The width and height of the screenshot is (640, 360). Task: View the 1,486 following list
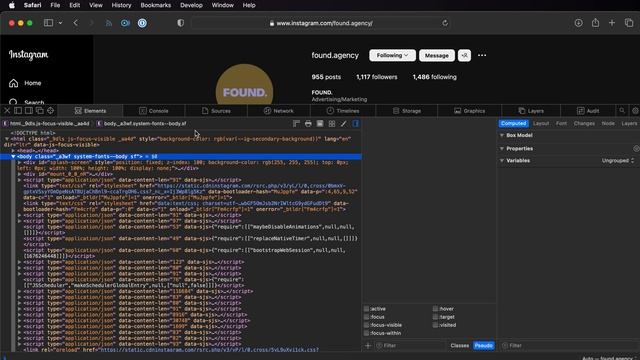click(434, 77)
